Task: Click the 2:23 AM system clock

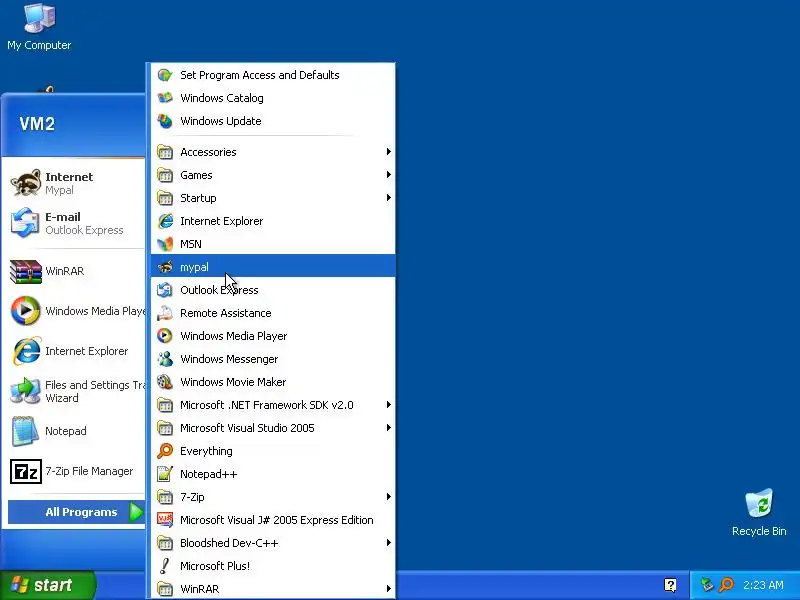Action: (x=763, y=585)
